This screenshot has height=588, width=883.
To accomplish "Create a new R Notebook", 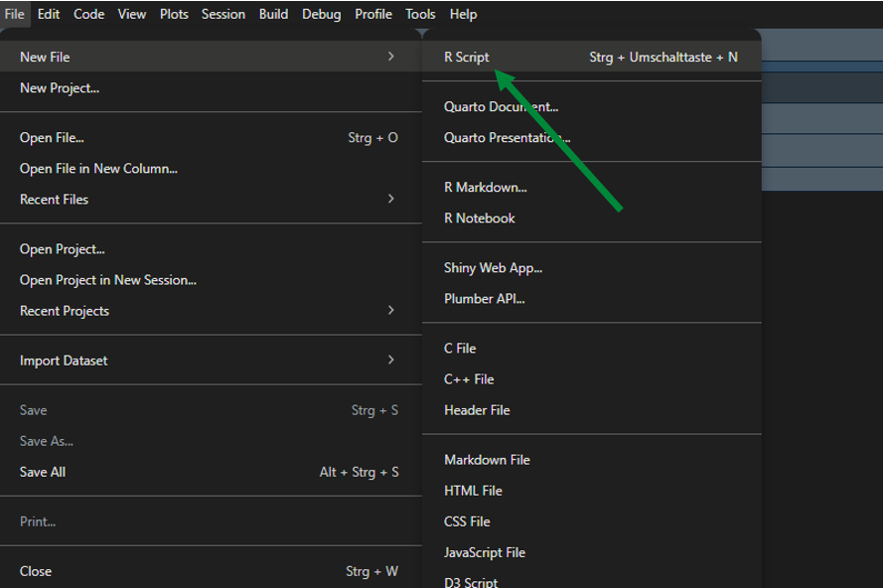I will [592, 218].
